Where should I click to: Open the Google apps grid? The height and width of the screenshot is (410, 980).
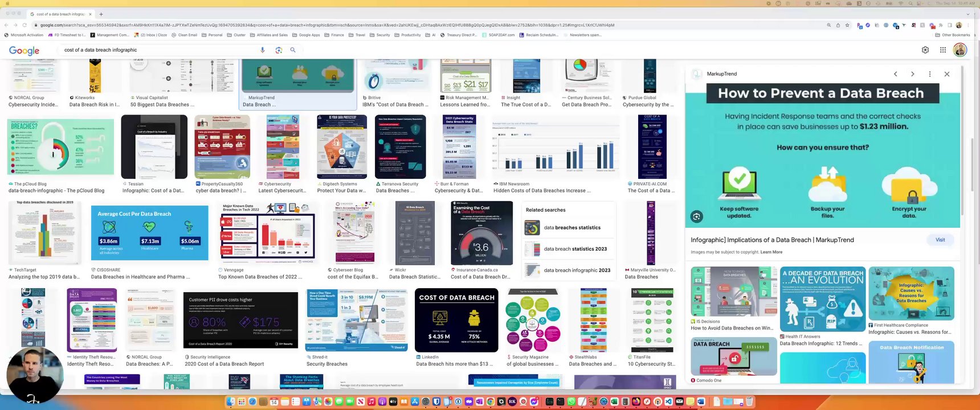point(943,50)
